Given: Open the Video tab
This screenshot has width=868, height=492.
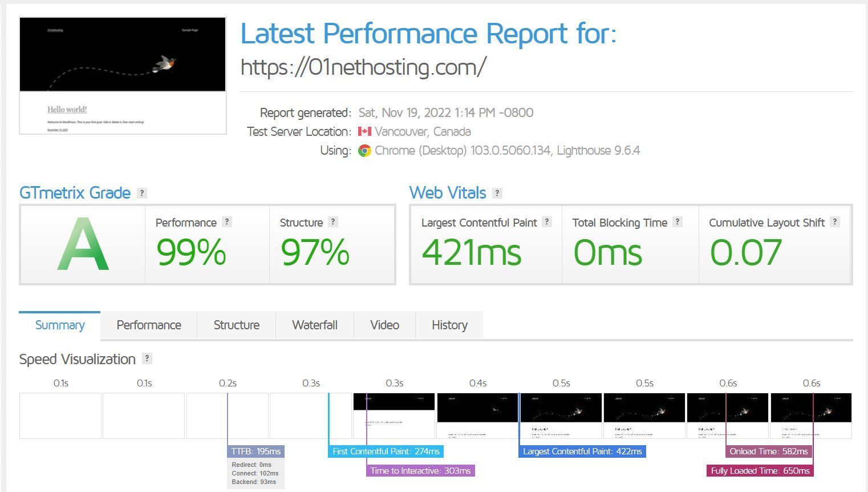Looking at the screenshot, I should (385, 325).
